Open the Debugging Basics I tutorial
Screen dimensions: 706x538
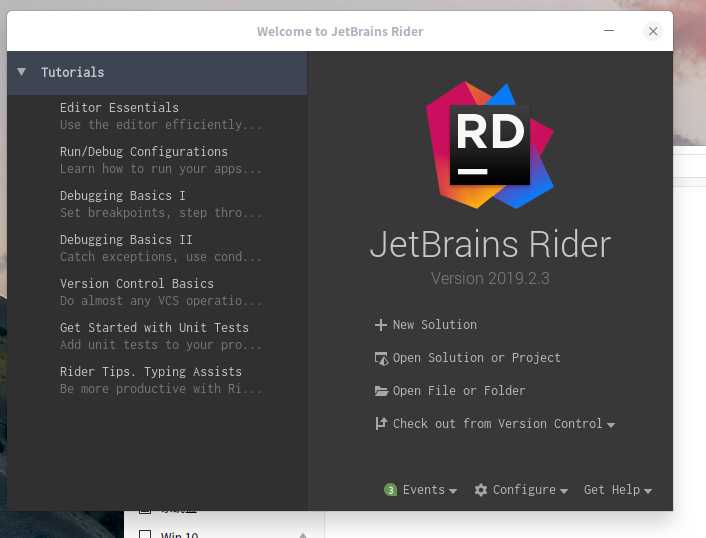(x=122, y=196)
